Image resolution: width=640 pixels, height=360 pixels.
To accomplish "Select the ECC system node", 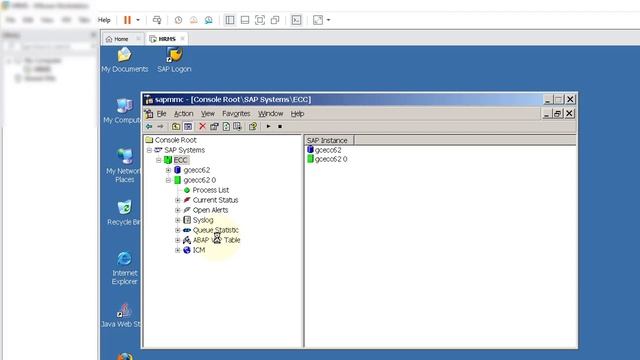I will [x=180, y=160].
